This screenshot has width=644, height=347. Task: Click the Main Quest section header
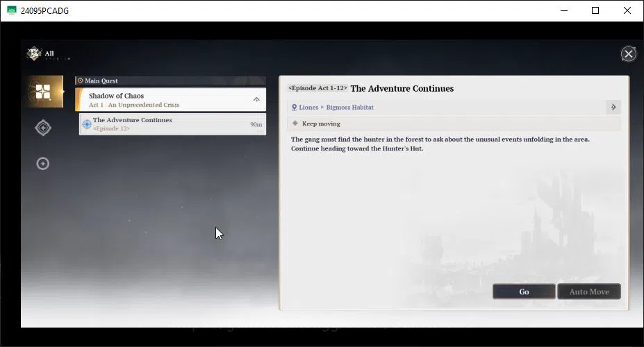pos(170,81)
